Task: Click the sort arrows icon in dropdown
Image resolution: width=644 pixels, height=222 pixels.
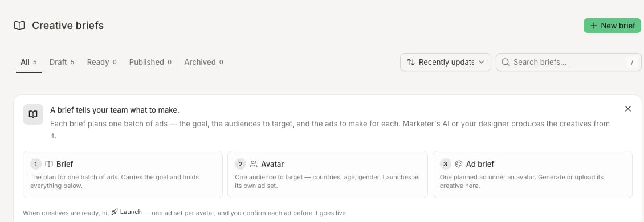Action: point(411,62)
